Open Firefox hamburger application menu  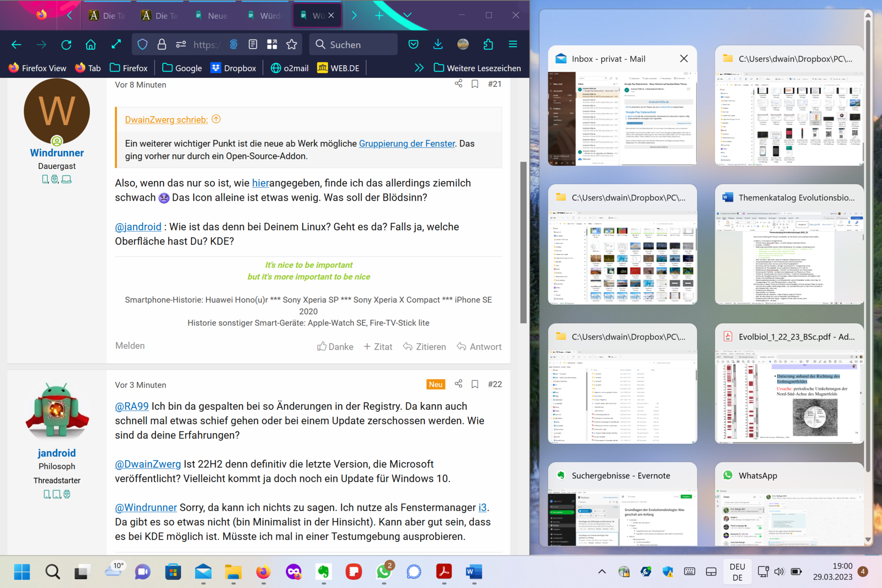(x=513, y=45)
